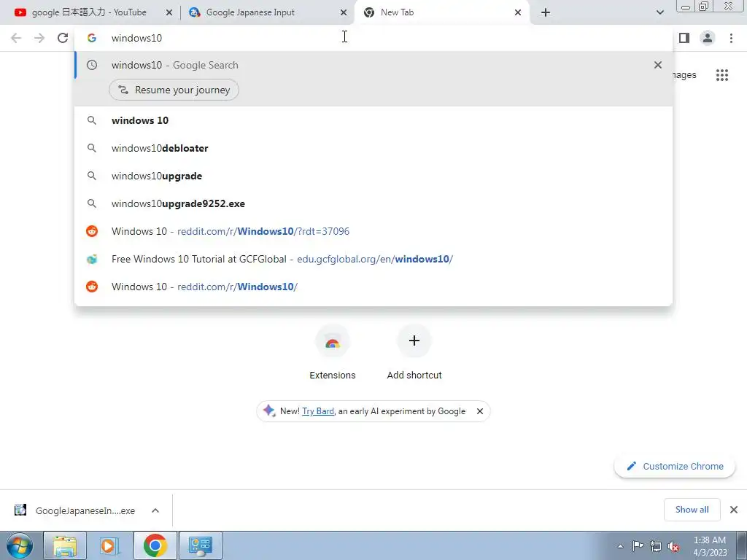Open Free Windows 10 Tutorial at GCFGlobal

(373, 259)
